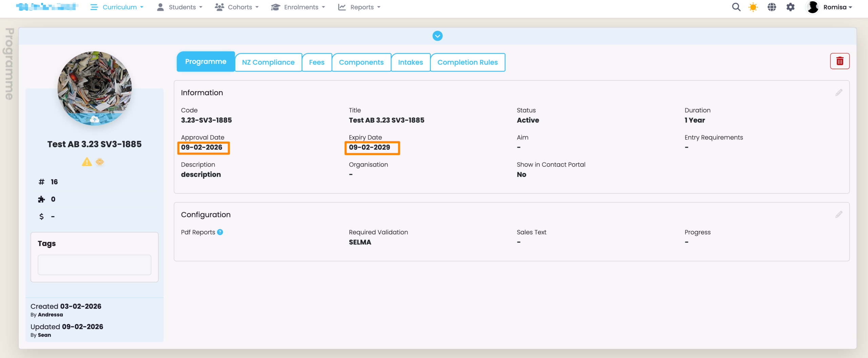Viewport: 868px width, 358px height.
Task: Expand the Students dropdown menu
Action: tap(180, 7)
